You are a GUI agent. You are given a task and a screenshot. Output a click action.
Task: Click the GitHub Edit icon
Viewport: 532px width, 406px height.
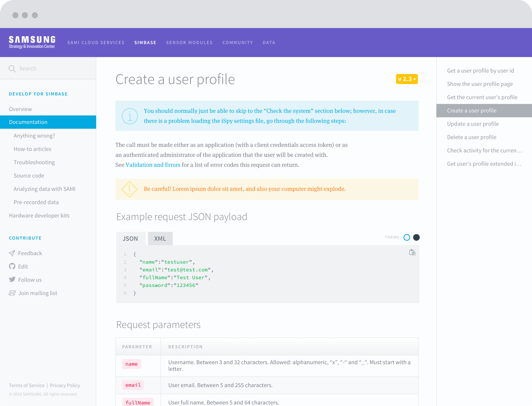click(x=12, y=266)
